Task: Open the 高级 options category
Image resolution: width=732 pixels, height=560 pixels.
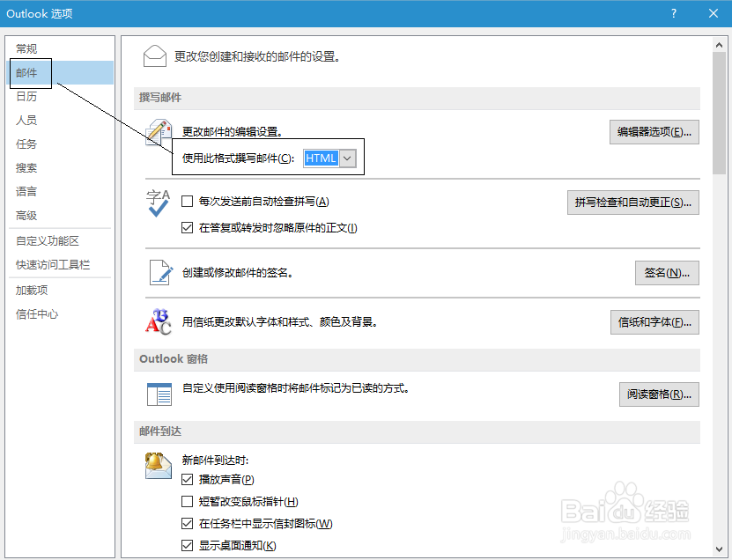Action: 61,216
